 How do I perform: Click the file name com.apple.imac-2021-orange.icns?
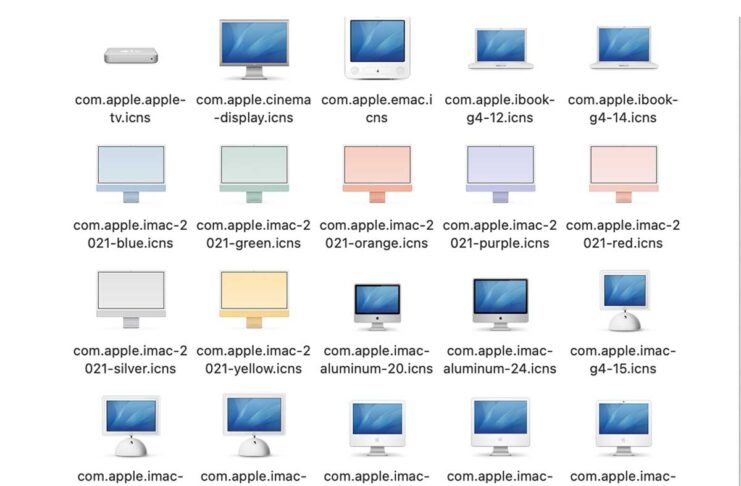[377, 234]
